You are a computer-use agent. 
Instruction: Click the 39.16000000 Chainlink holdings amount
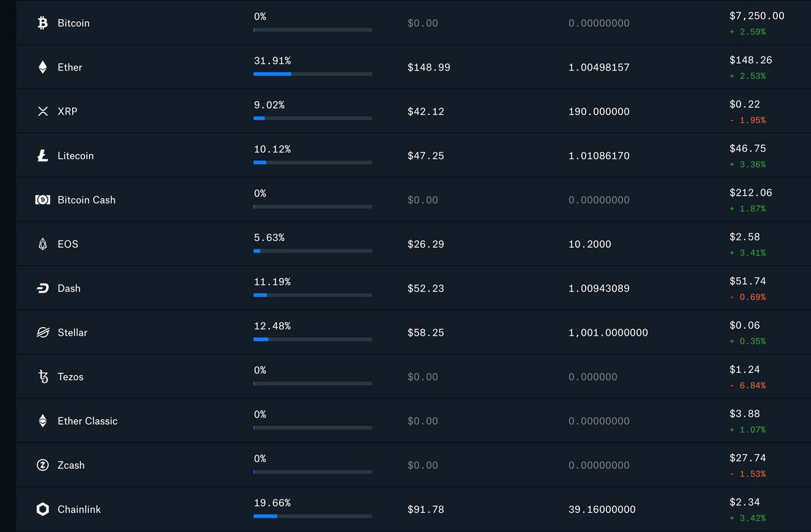(602, 510)
